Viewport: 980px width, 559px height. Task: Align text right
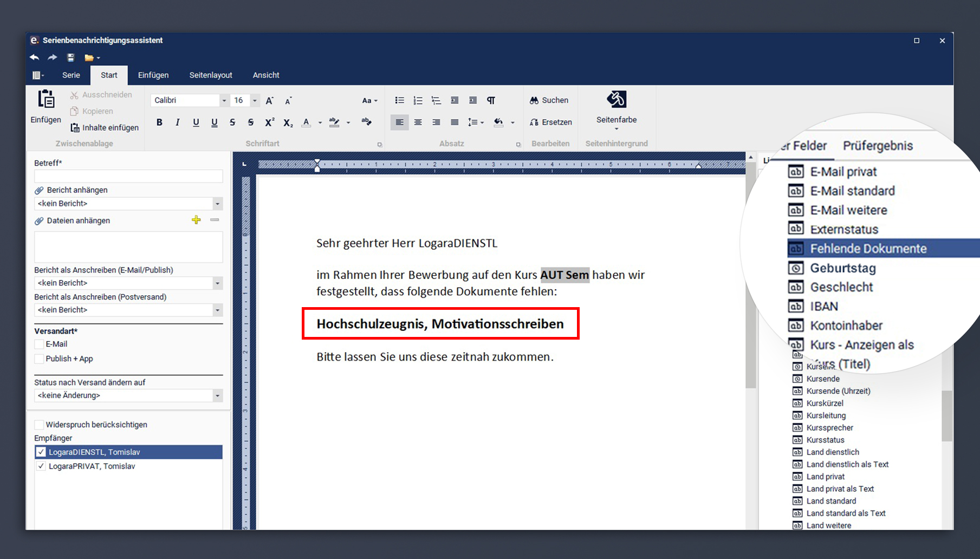tap(436, 122)
